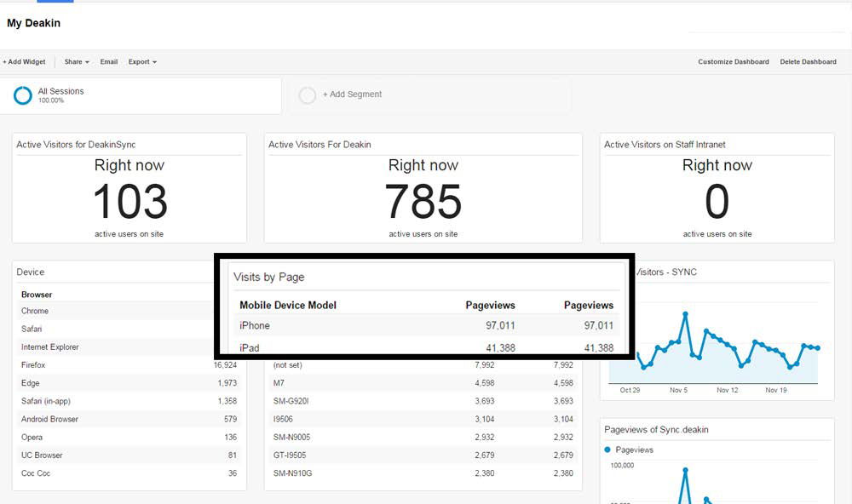Click the Add Widget button
Screen dimensions: 852x504
coord(25,62)
